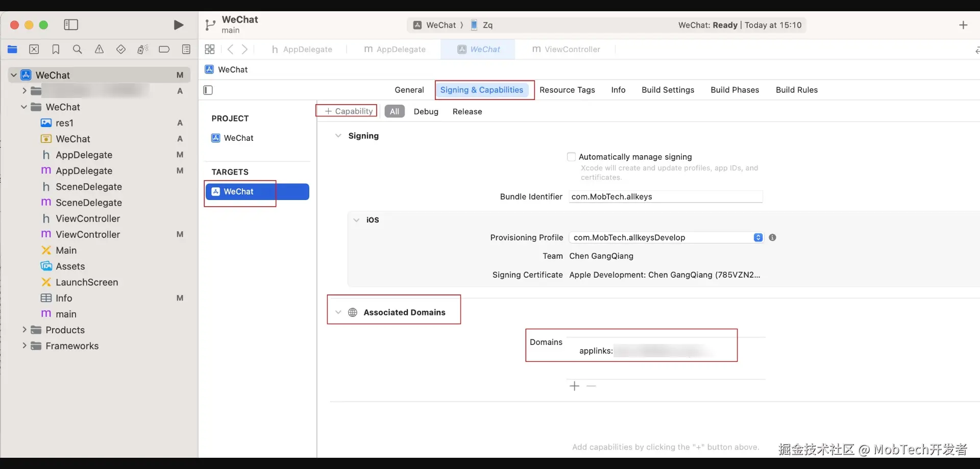Screen dimensions: 980x469
Task: Open the Report navigator icon
Action: (186, 49)
